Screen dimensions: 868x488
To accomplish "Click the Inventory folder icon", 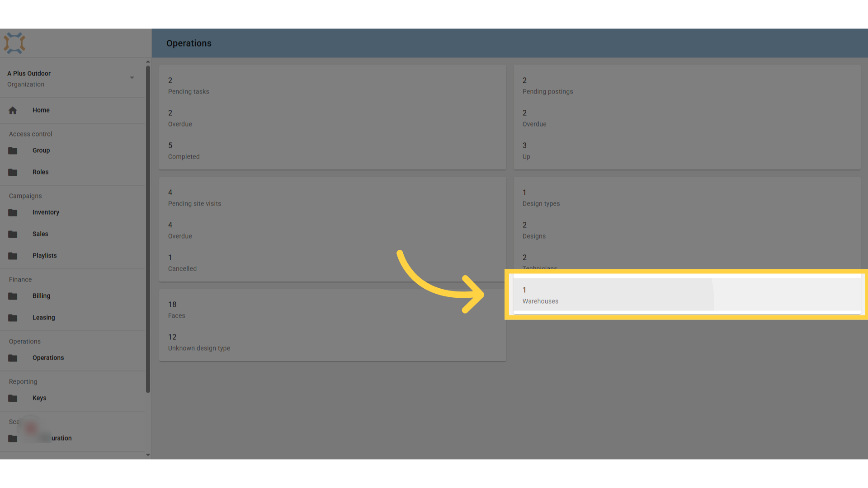I will 13,212.
